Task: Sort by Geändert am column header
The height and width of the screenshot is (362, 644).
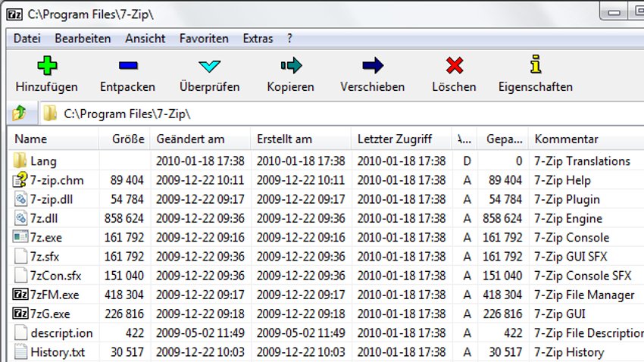Action: point(201,139)
